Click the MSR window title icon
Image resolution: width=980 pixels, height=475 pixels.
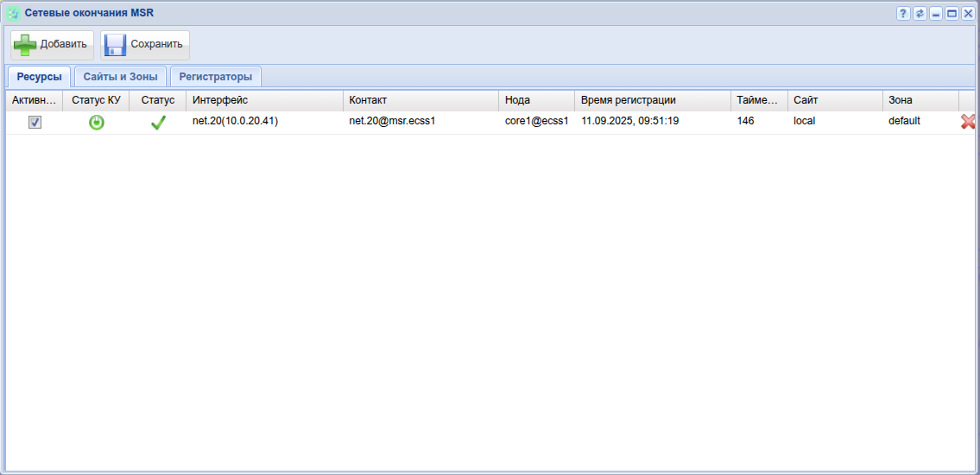tap(14, 13)
